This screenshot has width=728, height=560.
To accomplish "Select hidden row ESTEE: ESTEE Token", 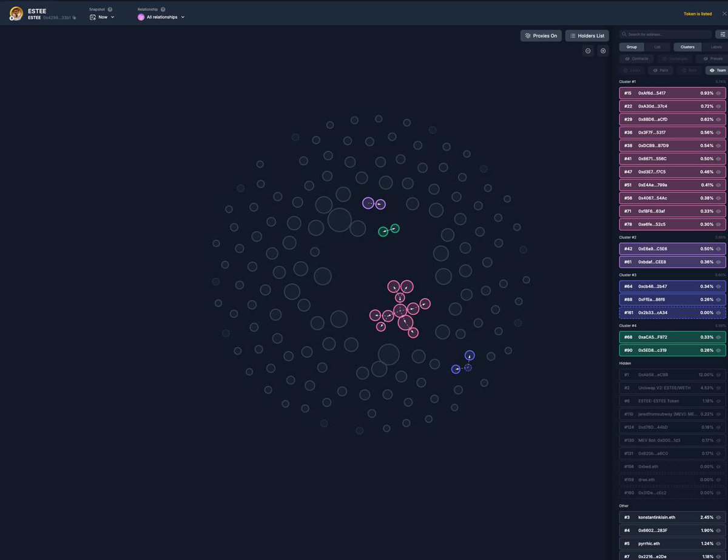I will tap(672, 401).
